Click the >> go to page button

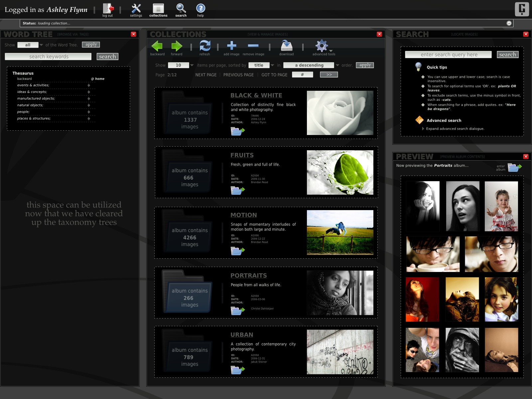pyautogui.click(x=329, y=74)
